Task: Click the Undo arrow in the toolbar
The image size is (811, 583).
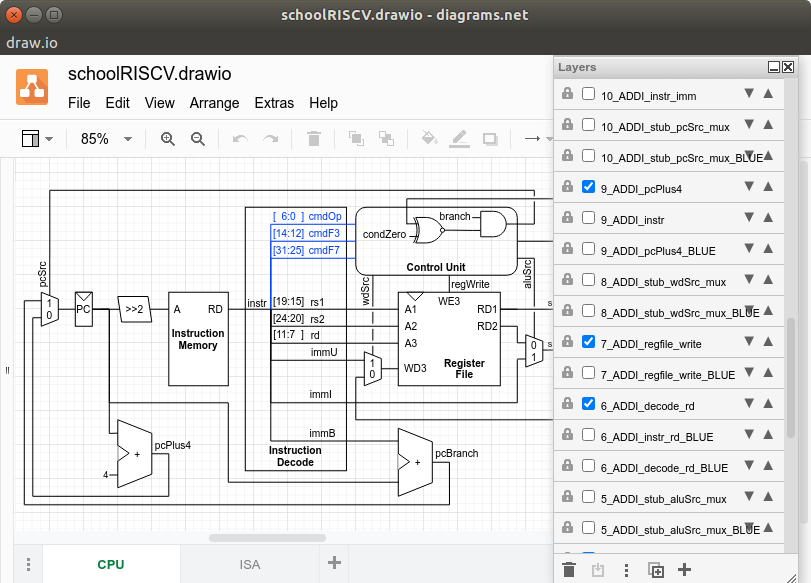Action: coord(241,138)
